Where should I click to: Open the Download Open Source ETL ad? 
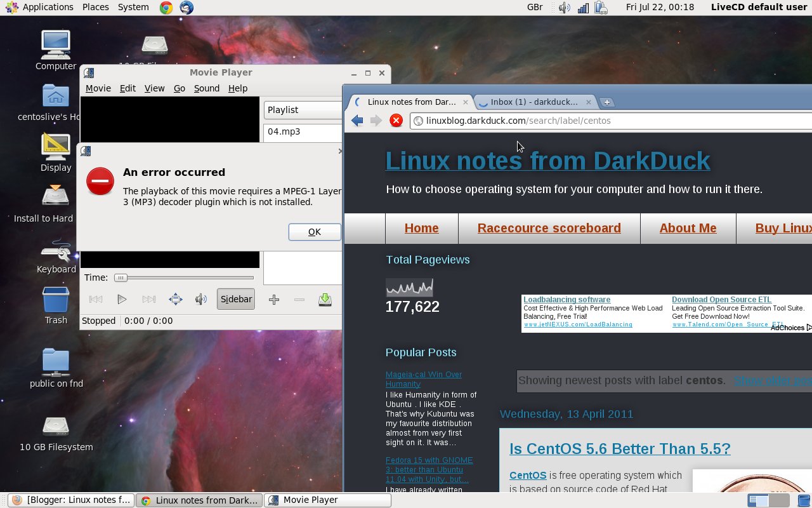722,300
